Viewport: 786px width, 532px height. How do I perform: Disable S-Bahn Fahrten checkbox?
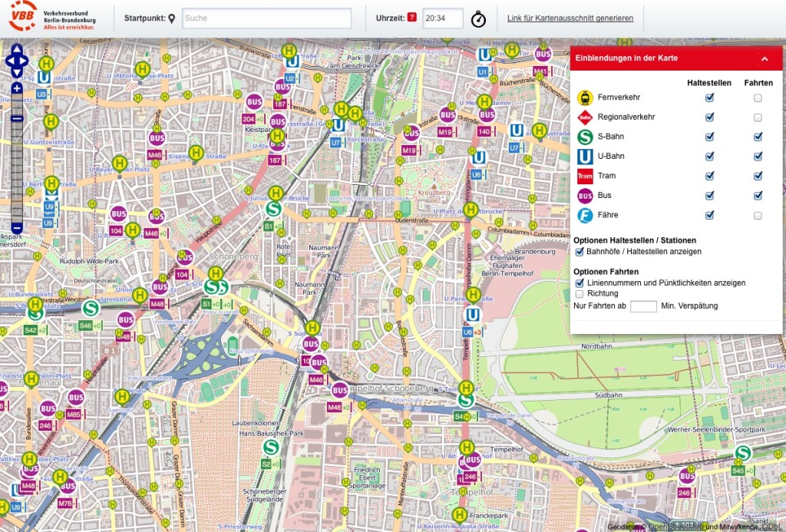pos(758,137)
